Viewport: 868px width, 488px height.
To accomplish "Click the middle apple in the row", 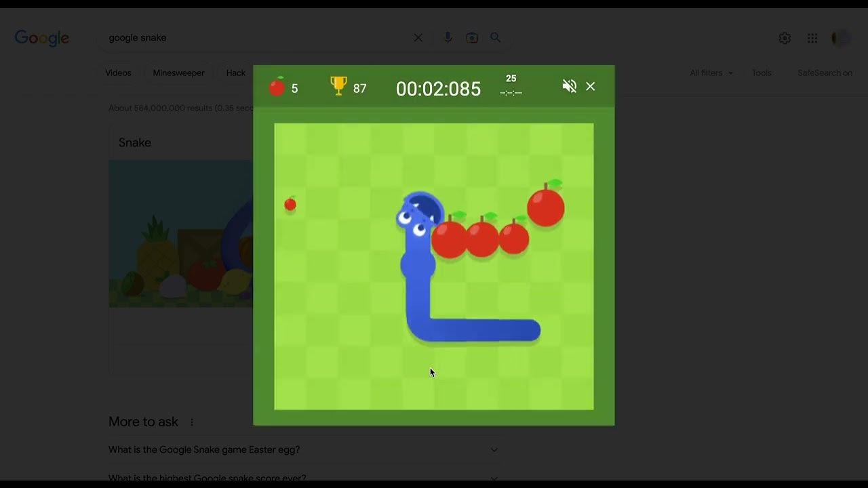I will point(482,237).
